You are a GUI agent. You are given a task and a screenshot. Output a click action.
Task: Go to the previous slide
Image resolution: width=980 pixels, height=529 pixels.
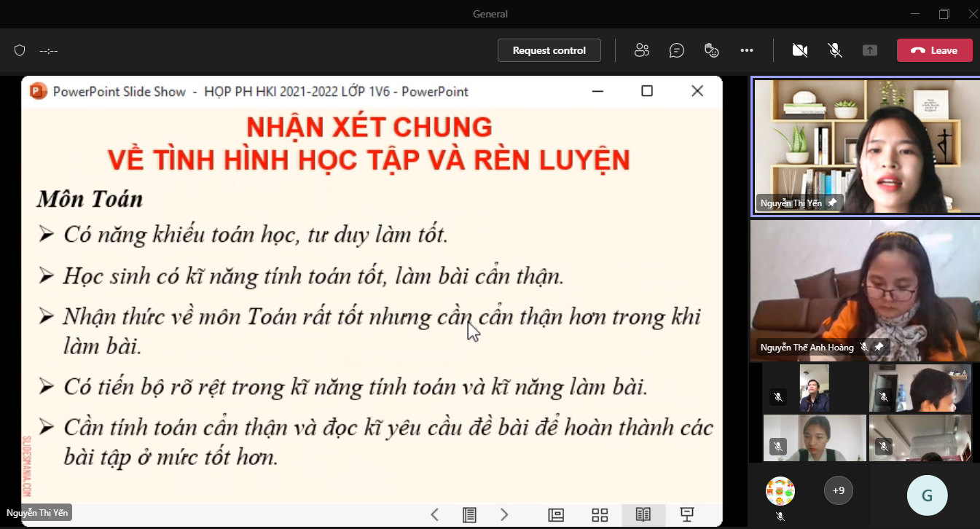click(435, 515)
